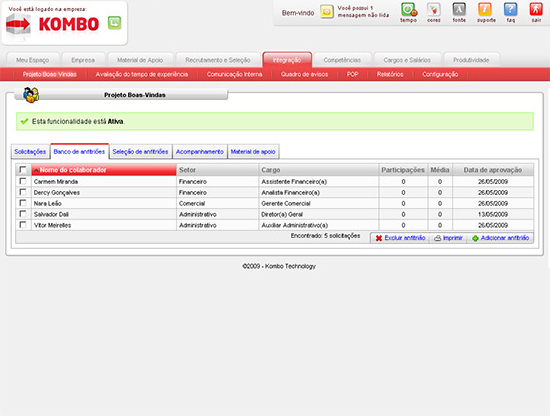The height and width of the screenshot is (416, 550).
Task: Click the fonte font size icon
Action: 459,9
